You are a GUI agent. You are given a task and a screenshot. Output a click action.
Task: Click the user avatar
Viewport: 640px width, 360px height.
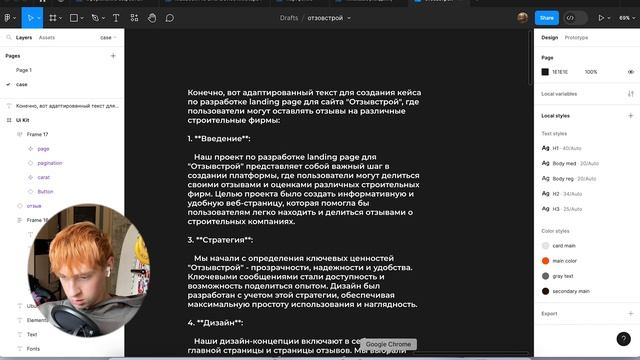coord(522,18)
